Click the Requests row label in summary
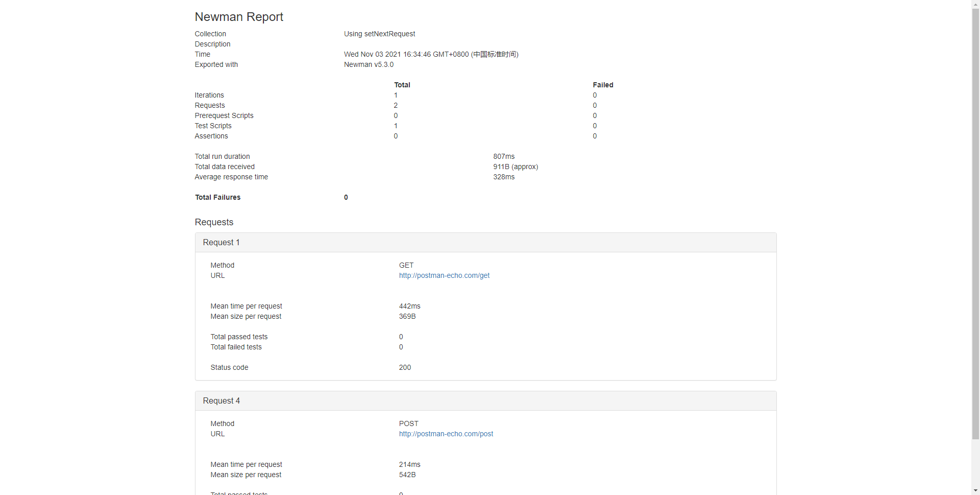The height and width of the screenshot is (495, 980). click(210, 105)
